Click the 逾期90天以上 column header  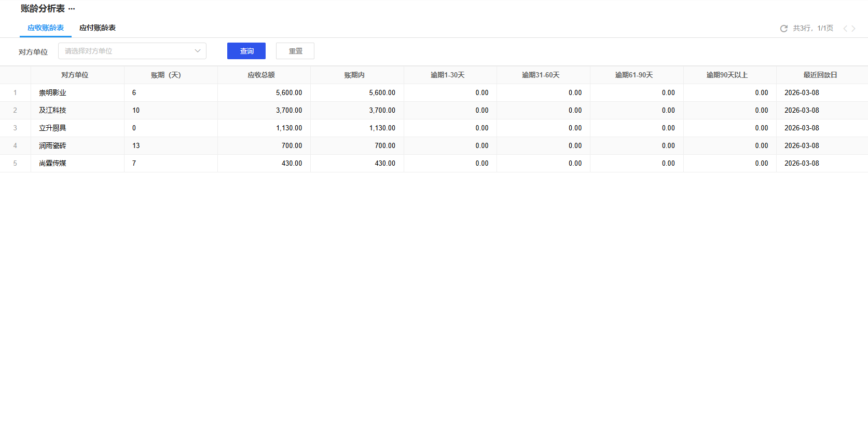pyautogui.click(x=727, y=75)
